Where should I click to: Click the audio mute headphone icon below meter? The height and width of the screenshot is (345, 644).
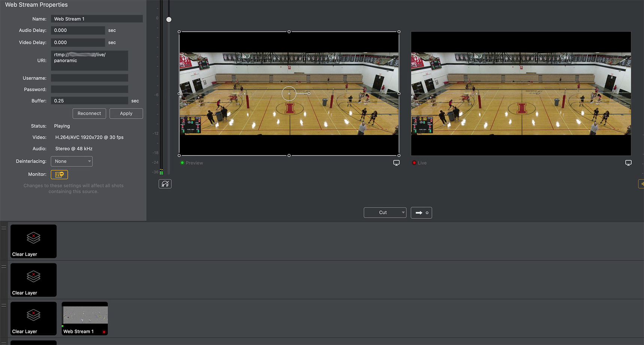pyautogui.click(x=165, y=184)
